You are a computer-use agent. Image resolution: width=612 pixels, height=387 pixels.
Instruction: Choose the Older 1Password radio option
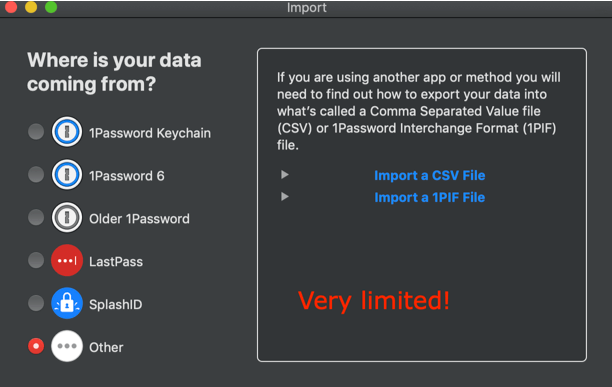[x=36, y=217]
